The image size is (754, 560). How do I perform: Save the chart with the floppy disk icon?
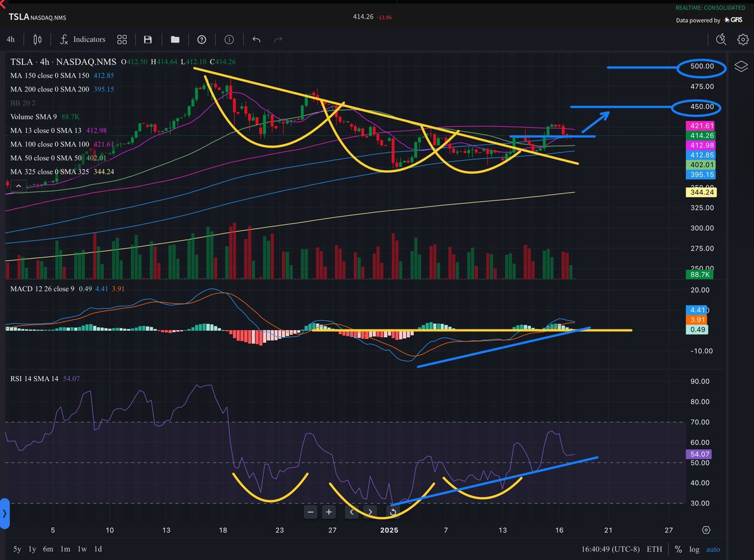click(x=148, y=40)
